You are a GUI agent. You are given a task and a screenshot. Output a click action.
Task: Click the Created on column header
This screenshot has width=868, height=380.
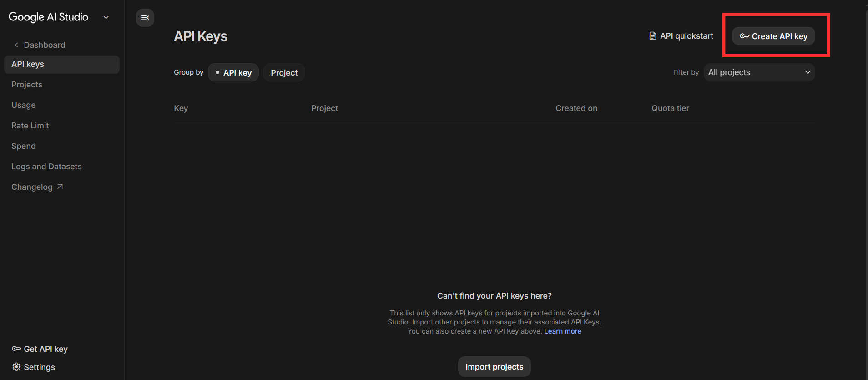576,108
